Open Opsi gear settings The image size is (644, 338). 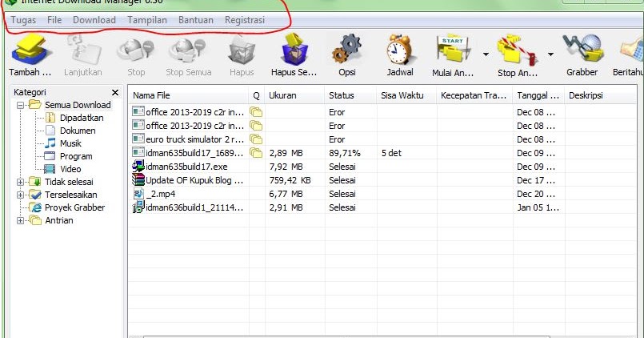point(347,50)
